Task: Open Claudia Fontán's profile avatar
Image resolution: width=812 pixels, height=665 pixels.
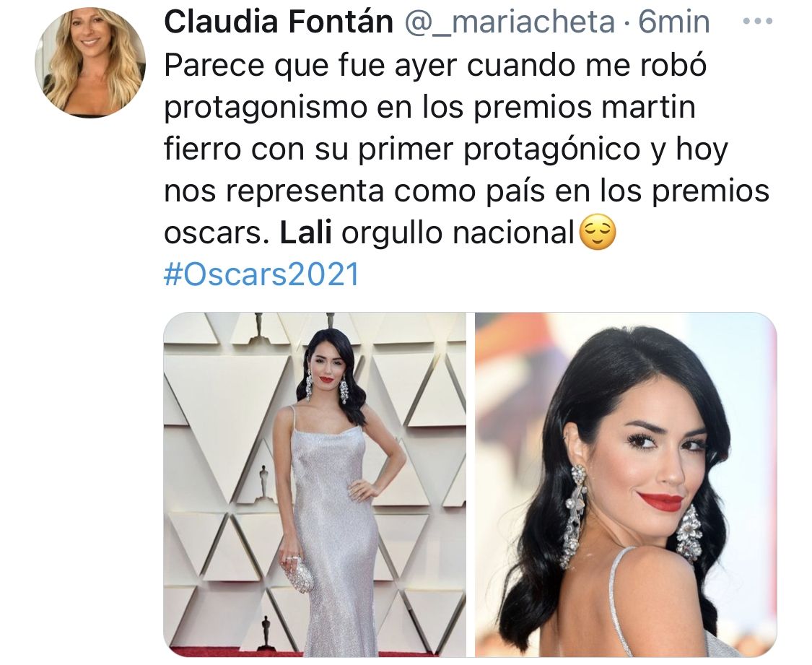Action: coord(90,63)
